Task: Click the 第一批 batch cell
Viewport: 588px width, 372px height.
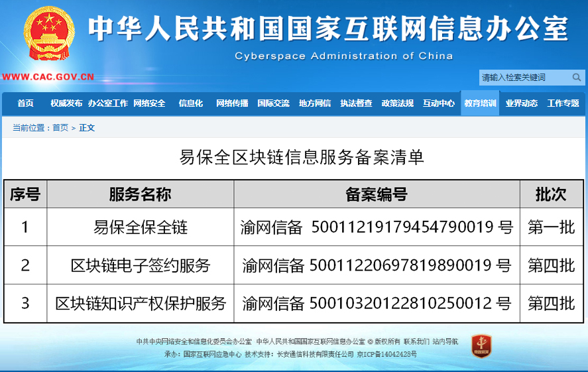Action: (x=552, y=227)
